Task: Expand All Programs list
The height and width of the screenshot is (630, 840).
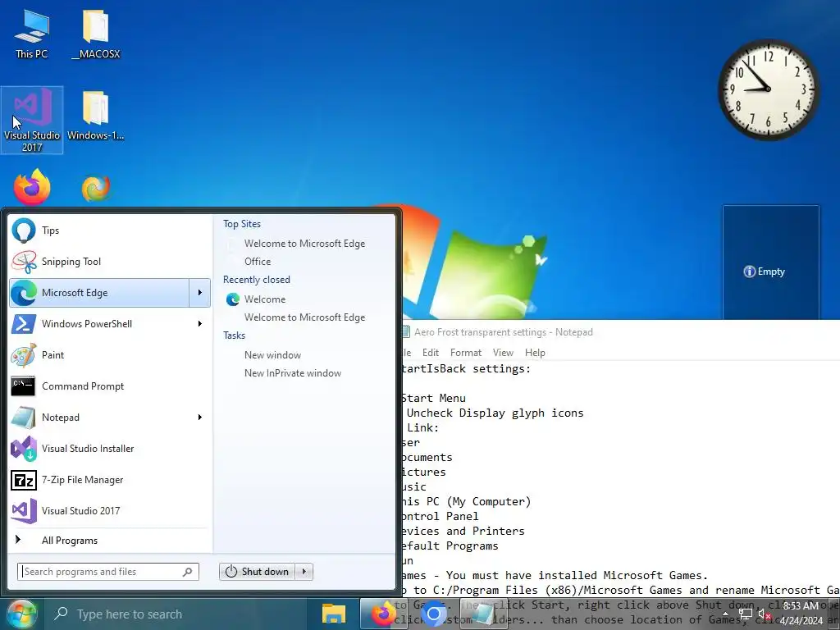Action: click(110, 540)
